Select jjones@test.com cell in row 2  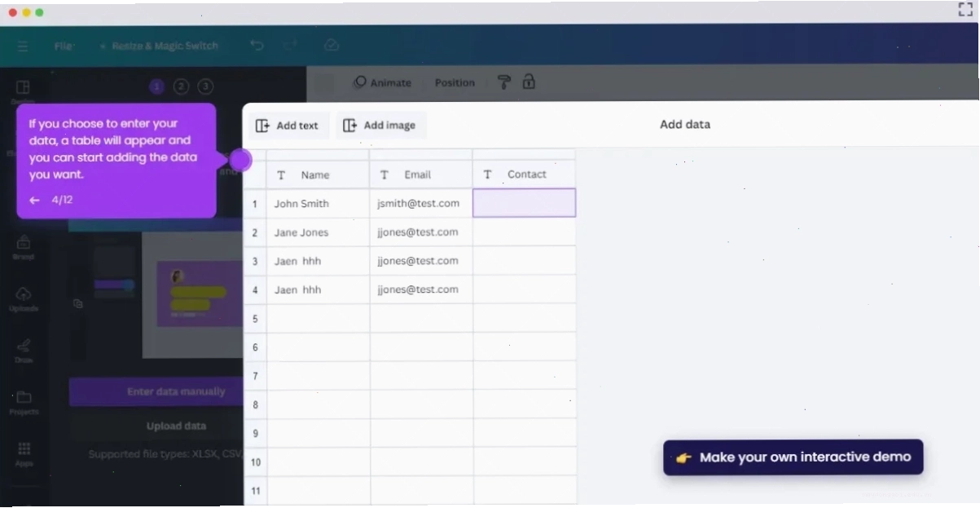coord(421,232)
